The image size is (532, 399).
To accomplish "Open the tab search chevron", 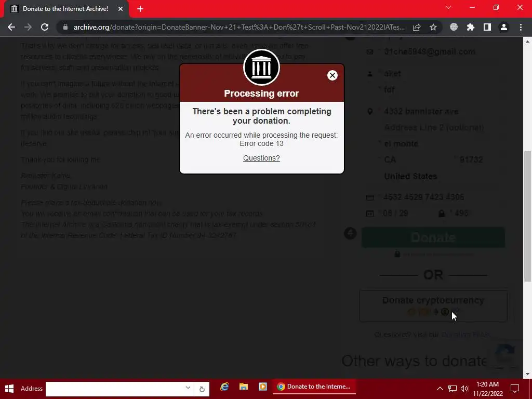I will coord(448,7).
